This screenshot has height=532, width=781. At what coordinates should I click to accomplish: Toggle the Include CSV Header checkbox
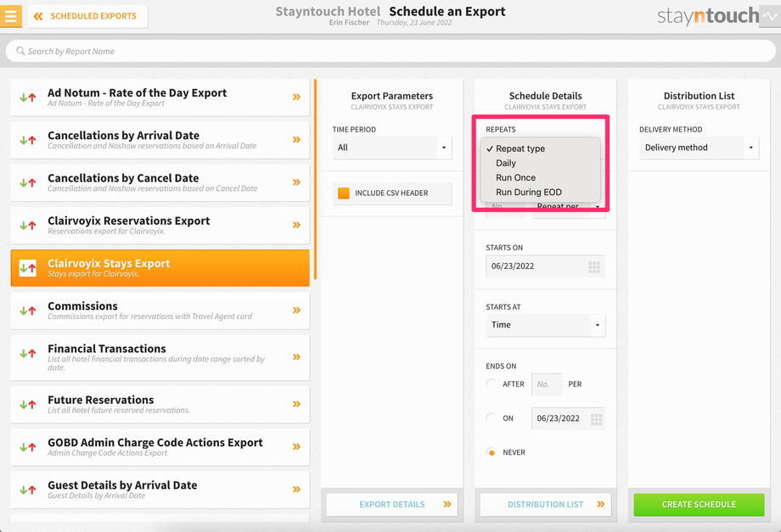pyautogui.click(x=344, y=193)
